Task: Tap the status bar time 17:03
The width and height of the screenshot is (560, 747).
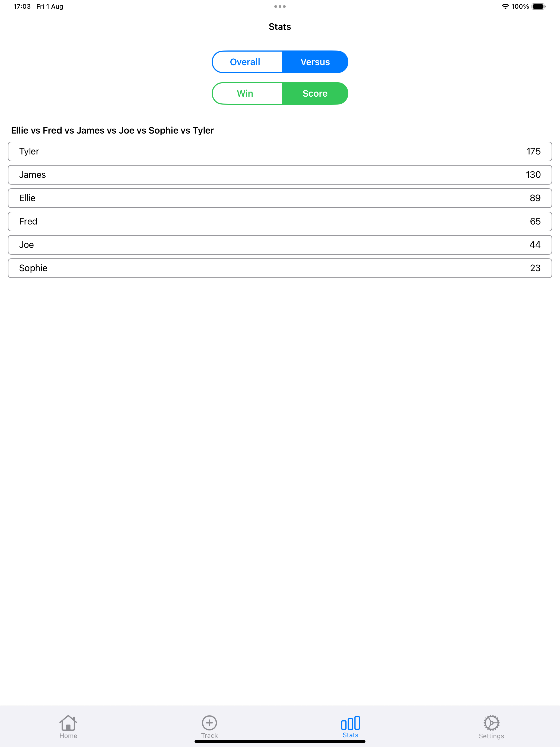Action: (x=22, y=7)
